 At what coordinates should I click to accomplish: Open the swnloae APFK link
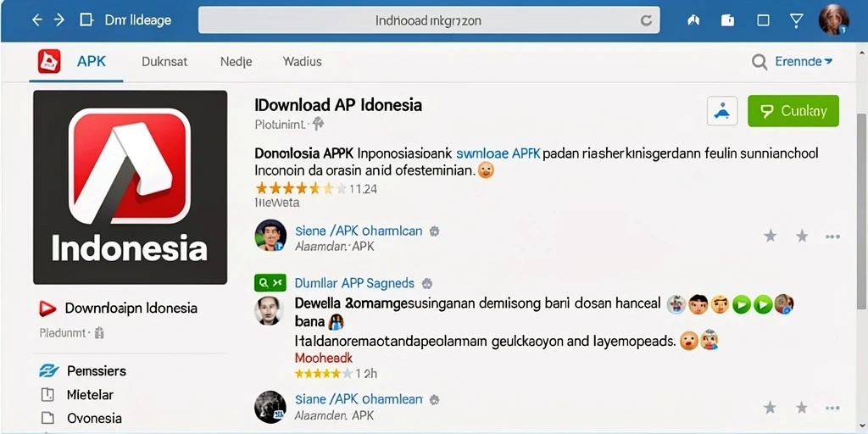pyautogui.click(x=498, y=153)
